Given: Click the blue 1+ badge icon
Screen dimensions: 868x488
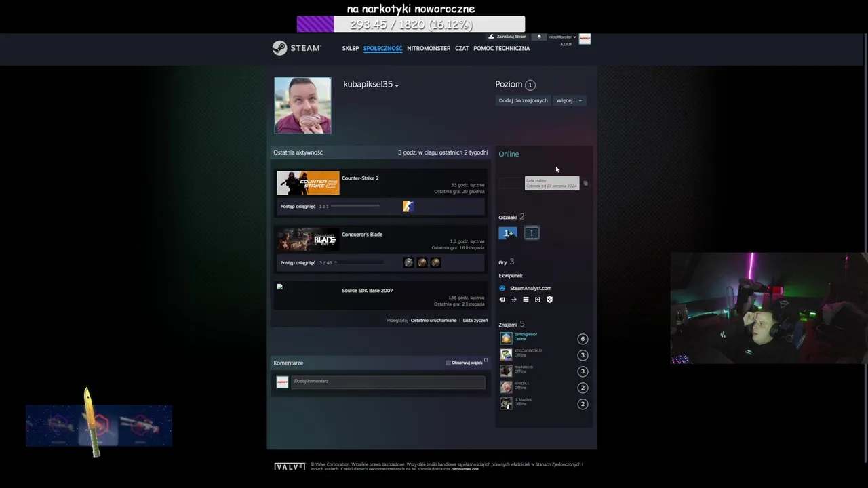Looking at the screenshot, I should [508, 232].
